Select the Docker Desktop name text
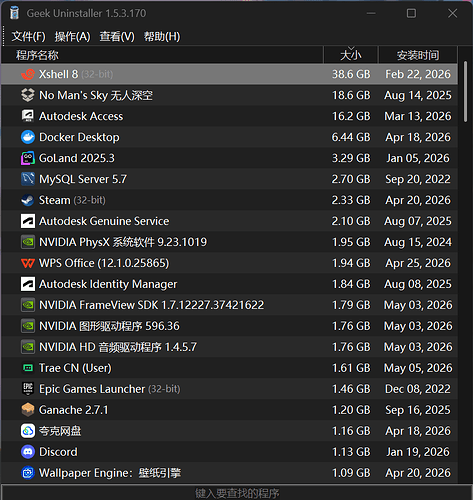473x500 pixels. tap(79, 137)
